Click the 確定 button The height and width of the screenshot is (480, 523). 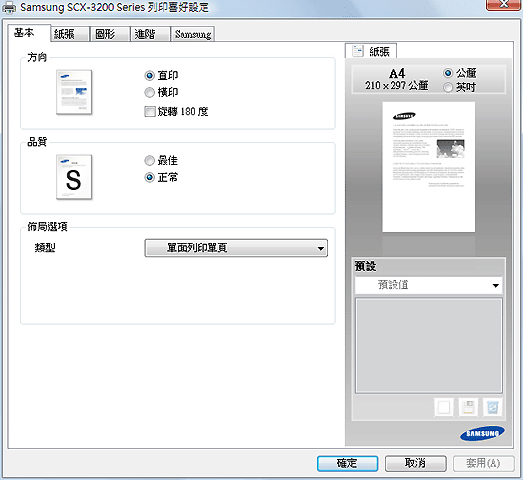[347, 463]
